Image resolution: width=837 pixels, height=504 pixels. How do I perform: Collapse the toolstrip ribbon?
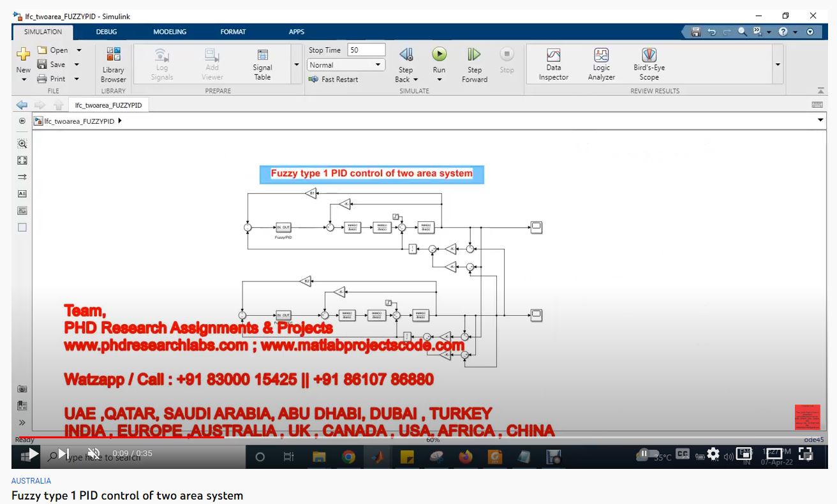point(820,91)
